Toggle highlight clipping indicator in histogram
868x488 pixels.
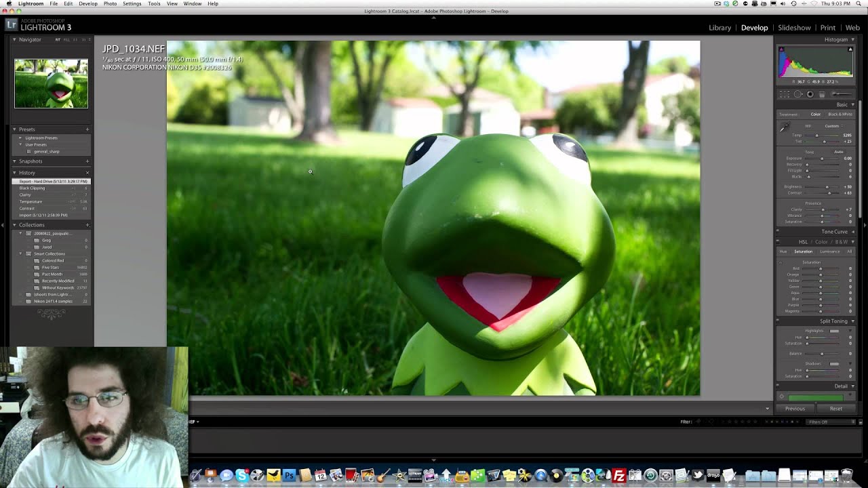tap(851, 49)
